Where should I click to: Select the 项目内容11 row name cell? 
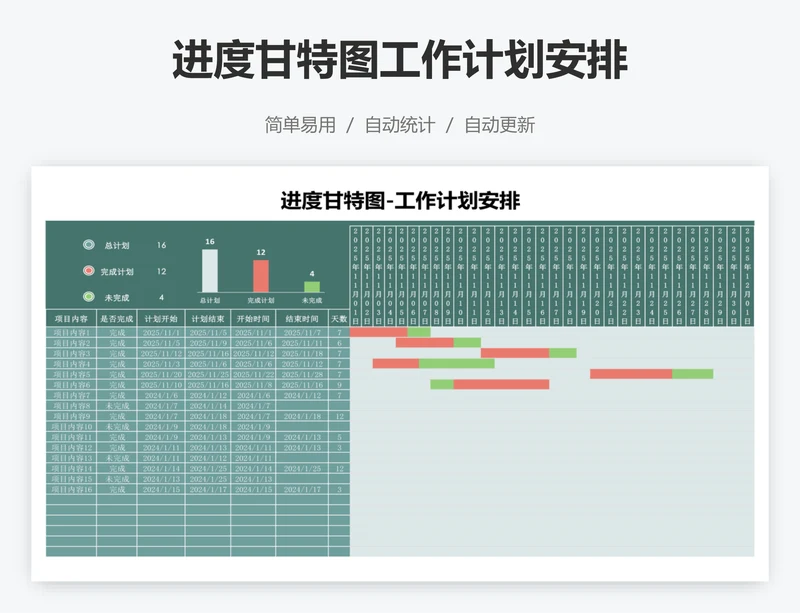(71, 437)
